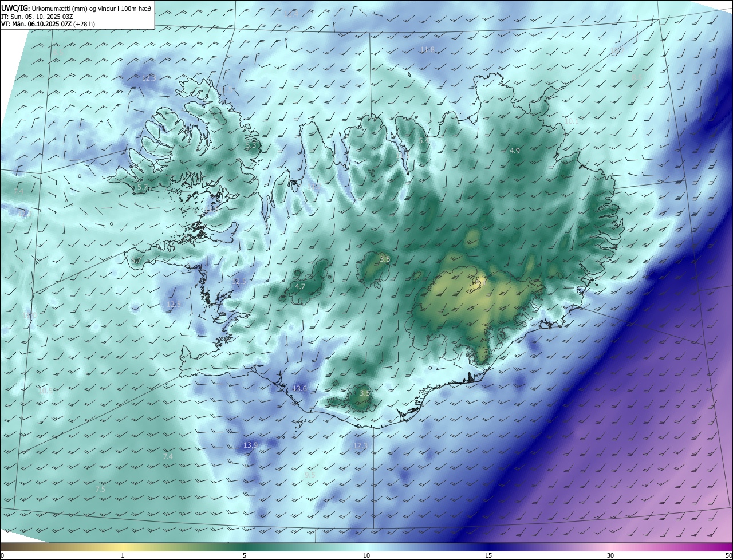Viewport: 733px width, 560px height.
Task: Select the 13.6 value label
Action: (x=300, y=388)
